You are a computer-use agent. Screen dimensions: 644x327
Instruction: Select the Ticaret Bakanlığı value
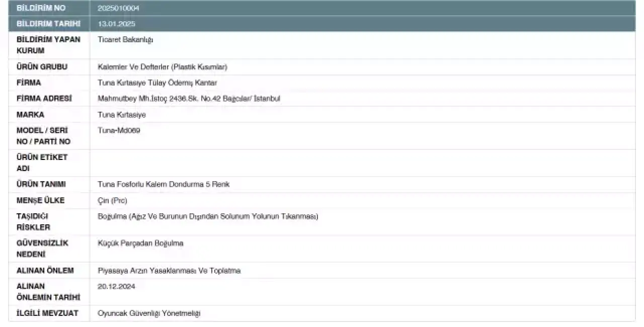point(125,40)
